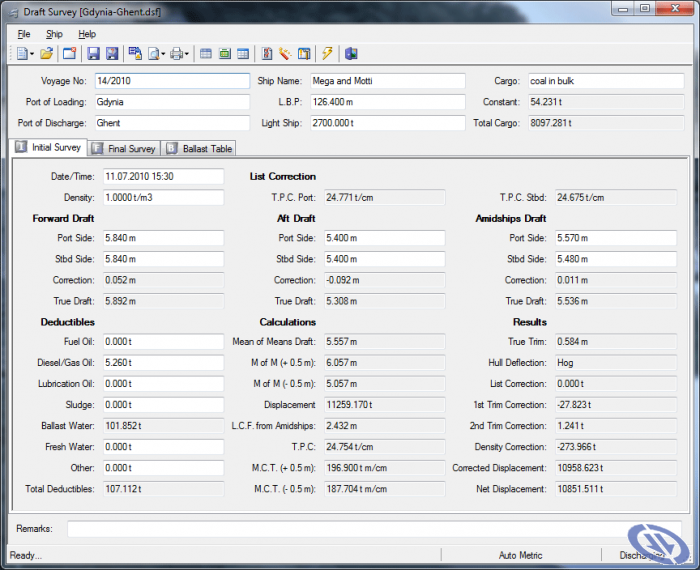Expand the printer dropdown arrow
Screen dimensions: 700x570
pyautogui.click(x=187, y=54)
